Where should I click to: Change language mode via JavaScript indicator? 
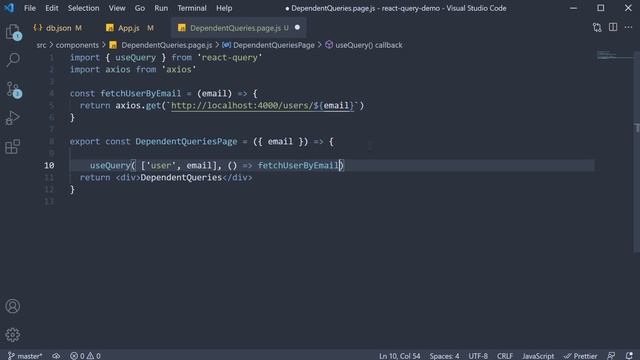click(538, 356)
